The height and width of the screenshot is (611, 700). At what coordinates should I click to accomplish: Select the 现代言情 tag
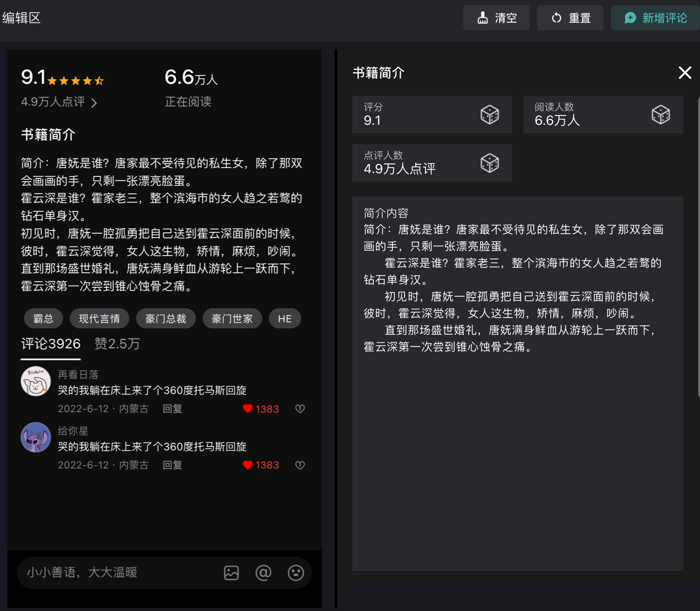pos(99,319)
